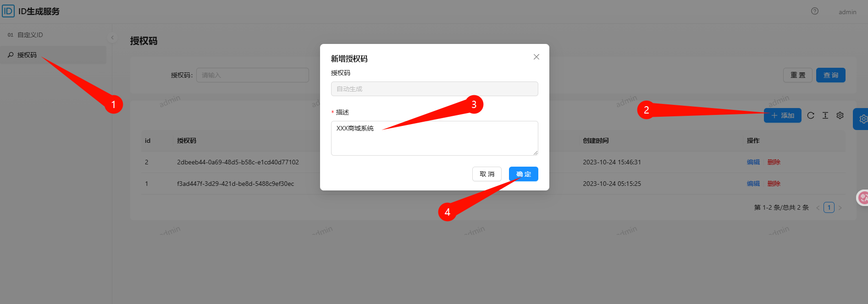Image resolution: width=868 pixels, height=304 pixels.
Task: Collapse the sidebar using the arrow handle
Action: [x=112, y=38]
